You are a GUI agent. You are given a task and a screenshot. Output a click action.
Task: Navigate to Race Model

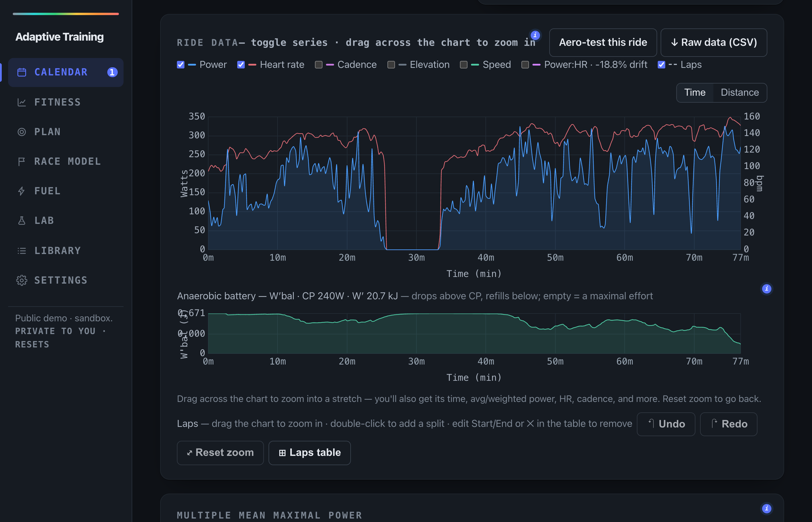coord(66,161)
